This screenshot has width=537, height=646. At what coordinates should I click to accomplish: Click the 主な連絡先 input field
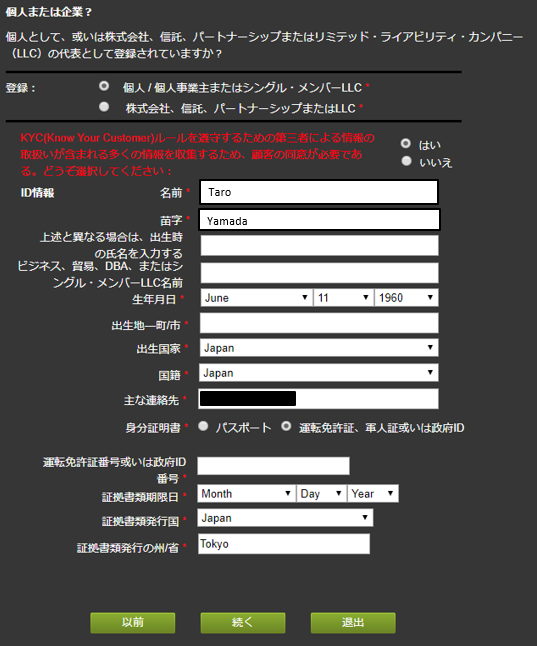[319, 399]
